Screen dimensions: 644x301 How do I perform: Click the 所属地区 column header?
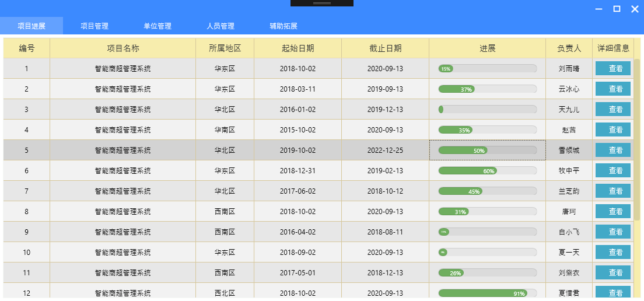tap(225, 48)
